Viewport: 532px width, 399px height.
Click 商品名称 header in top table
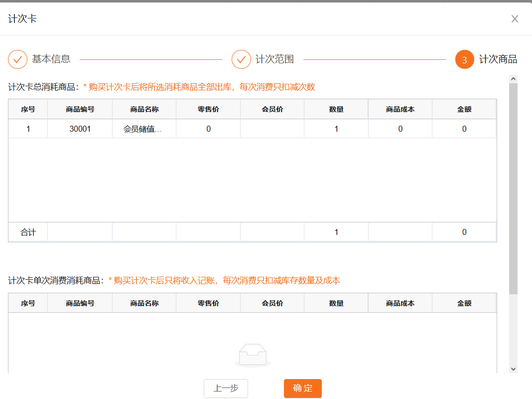(144, 109)
